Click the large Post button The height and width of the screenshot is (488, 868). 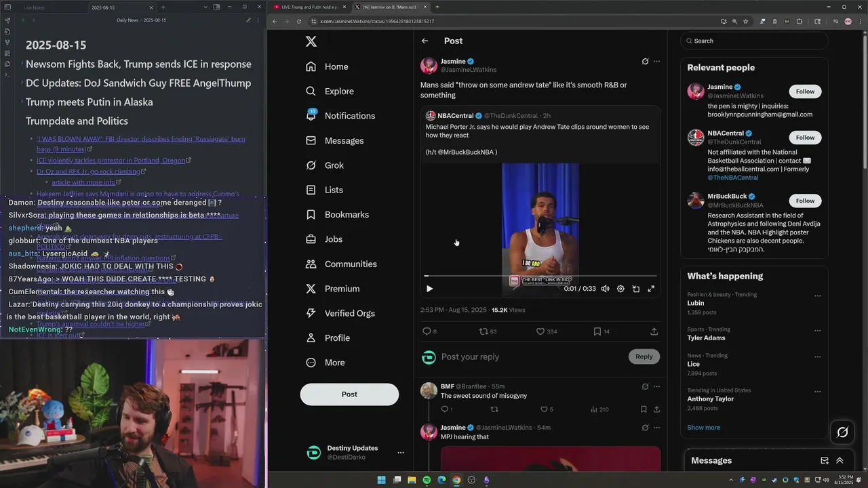click(349, 394)
